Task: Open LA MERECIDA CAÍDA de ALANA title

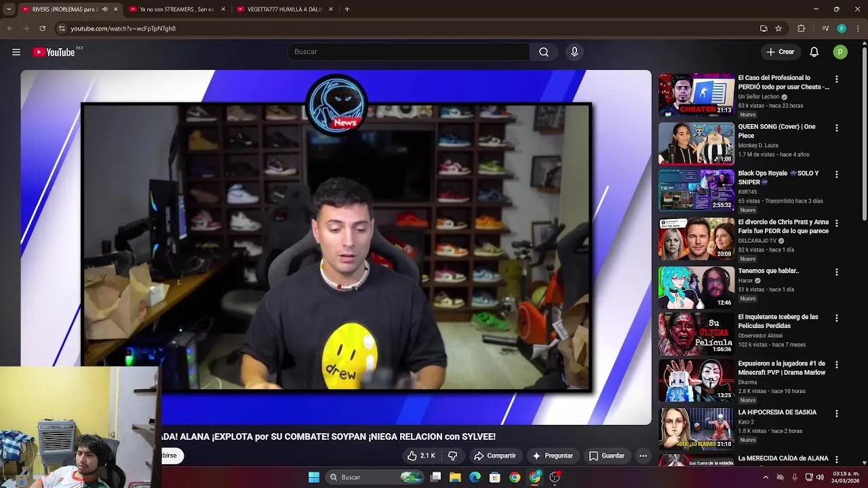Action: point(783,458)
